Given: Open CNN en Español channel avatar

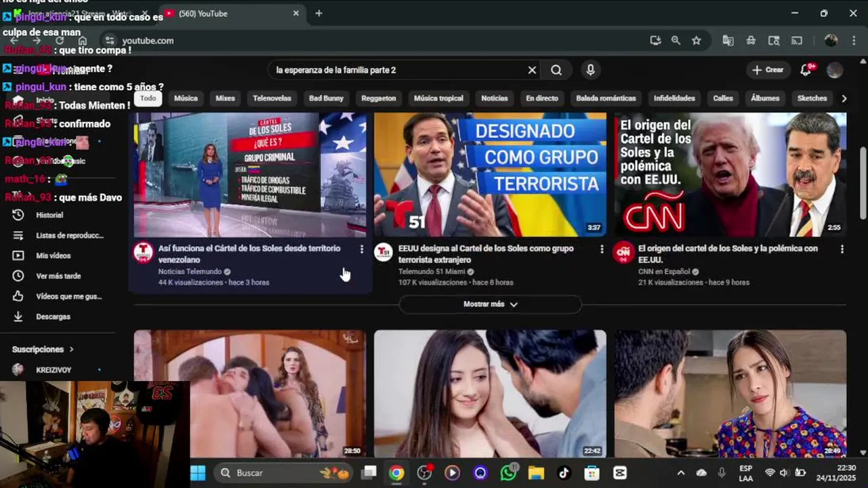Looking at the screenshot, I should coord(623,253).
